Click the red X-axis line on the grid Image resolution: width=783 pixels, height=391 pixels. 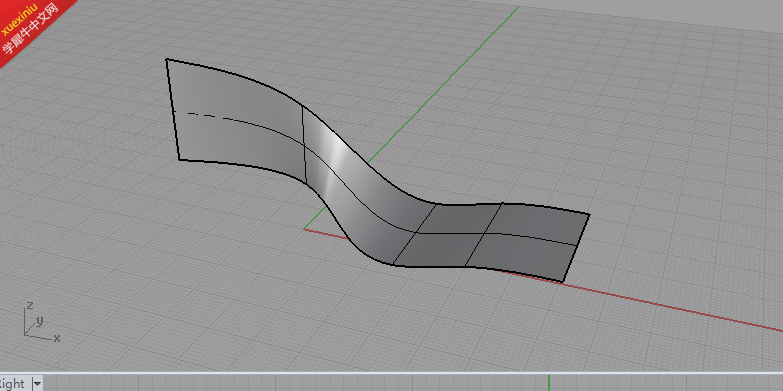click(674, 306)
